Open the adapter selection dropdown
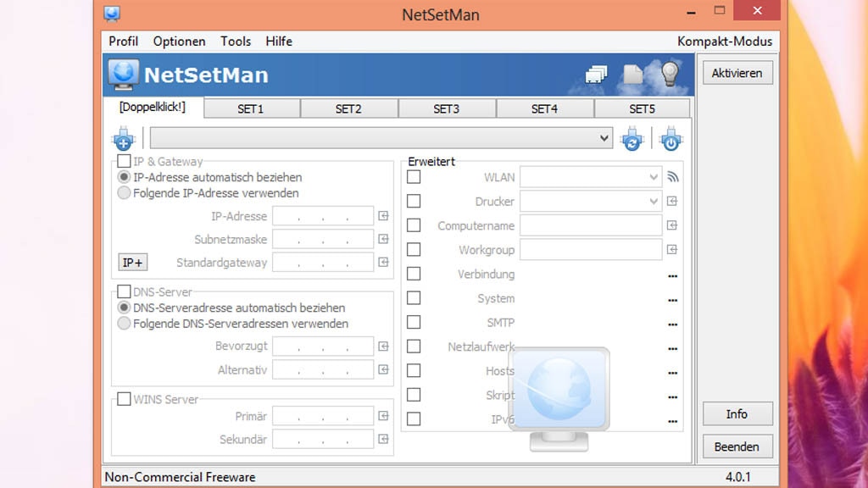 [x=603, y=138]
